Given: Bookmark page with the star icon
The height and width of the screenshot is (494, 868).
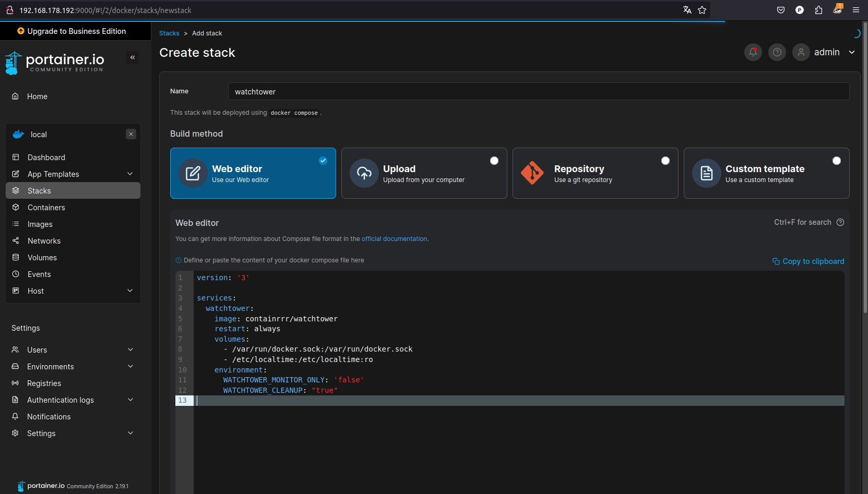Looking at the screenshot, I should pos(702,10).
